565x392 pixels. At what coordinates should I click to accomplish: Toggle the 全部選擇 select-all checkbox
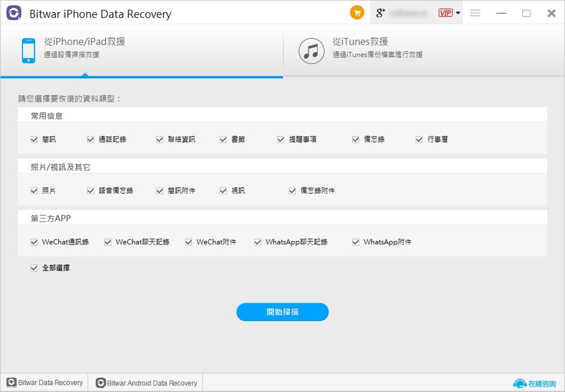(x=35, y=268)
